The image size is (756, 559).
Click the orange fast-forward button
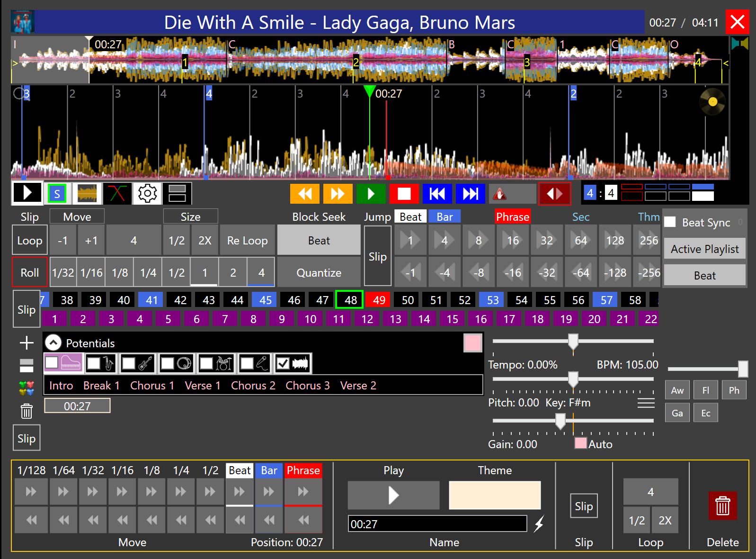tap(338, 193)
